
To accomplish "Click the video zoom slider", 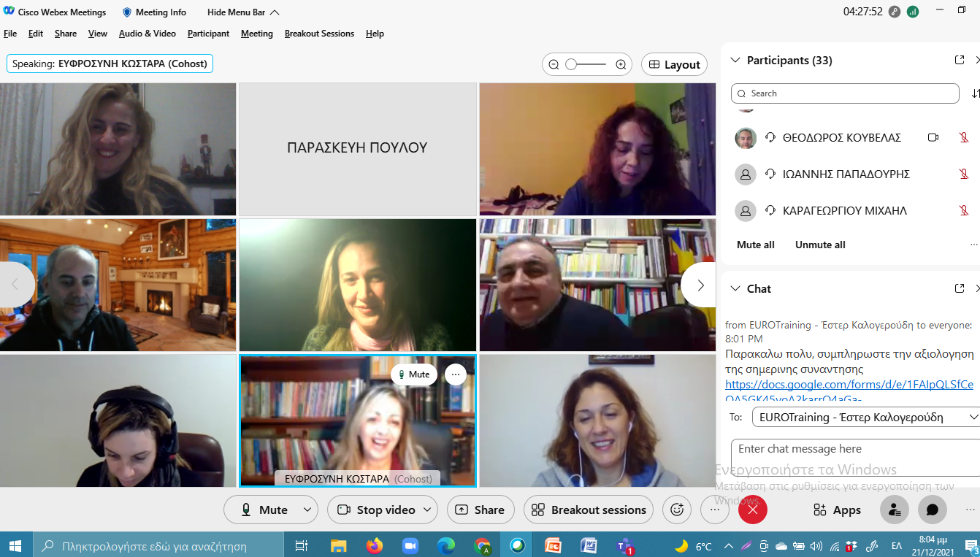I will tap(586, 64).
